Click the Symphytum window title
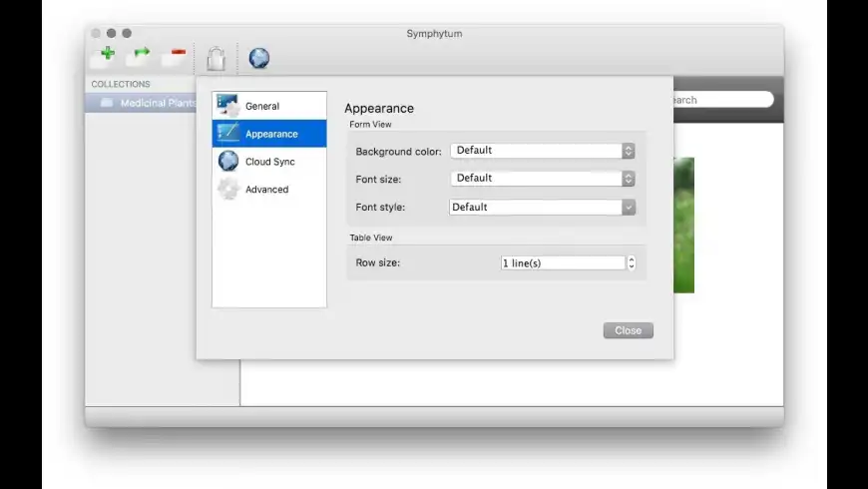Image resolution: width=868 pixels, height=489 pixels. pos(435,34)
